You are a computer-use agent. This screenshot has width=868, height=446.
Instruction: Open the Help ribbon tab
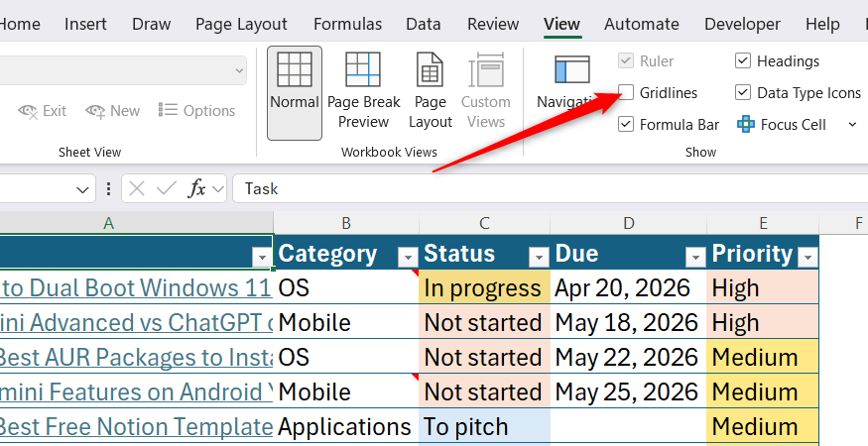(x=822, y=25)
